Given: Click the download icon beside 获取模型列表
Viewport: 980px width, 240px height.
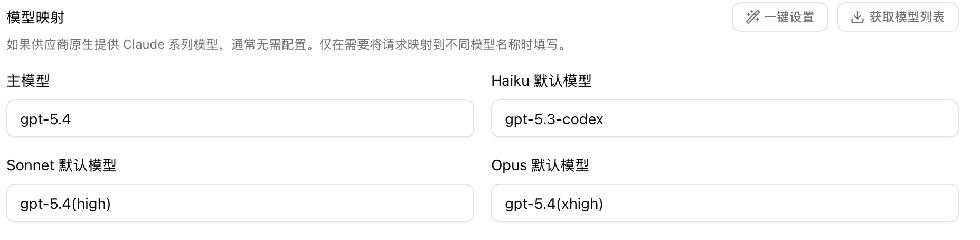Looking at the screenshot, I should click(857, 17).
